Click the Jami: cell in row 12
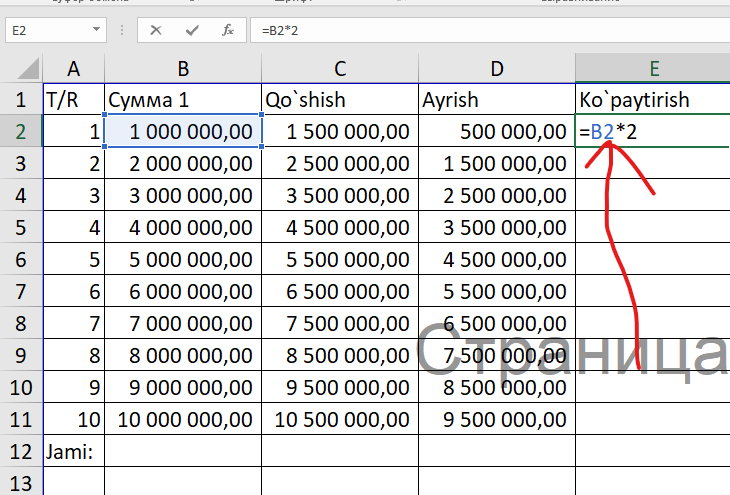The image size is (730, 495). point(74,451)
